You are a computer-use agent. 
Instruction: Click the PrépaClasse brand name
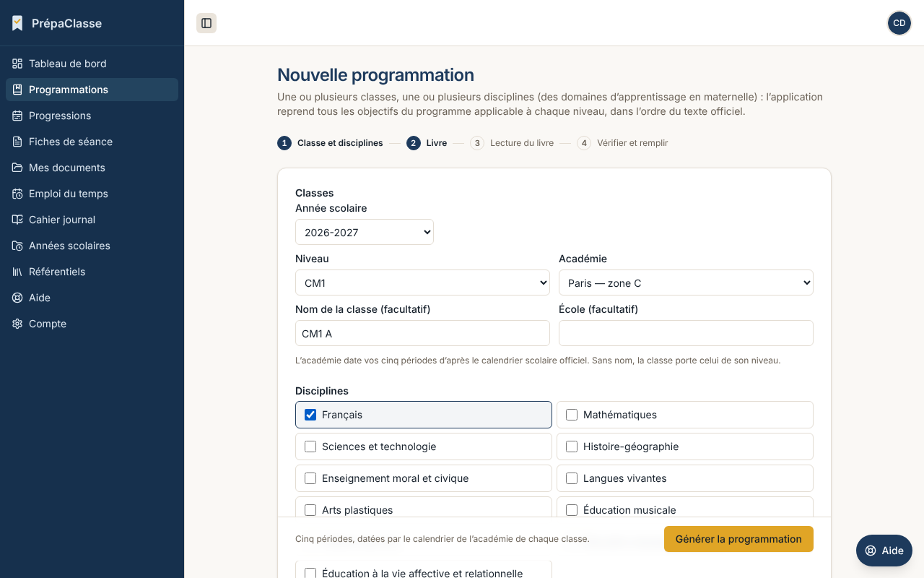tap(66, 23)
